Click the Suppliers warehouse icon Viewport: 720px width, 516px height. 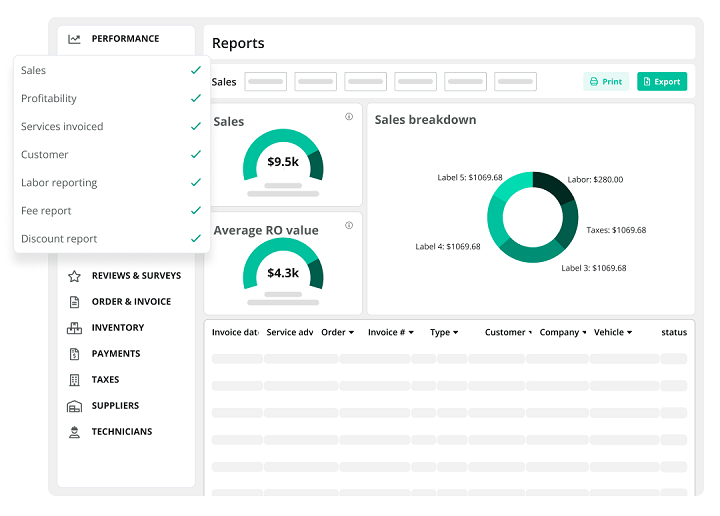74,406
